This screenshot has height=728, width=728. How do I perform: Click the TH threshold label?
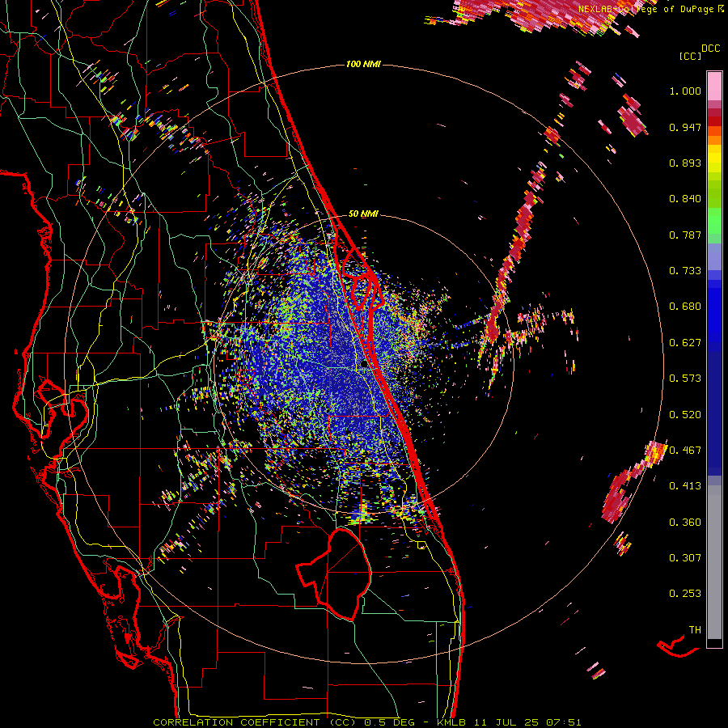[x=695, y=630]
